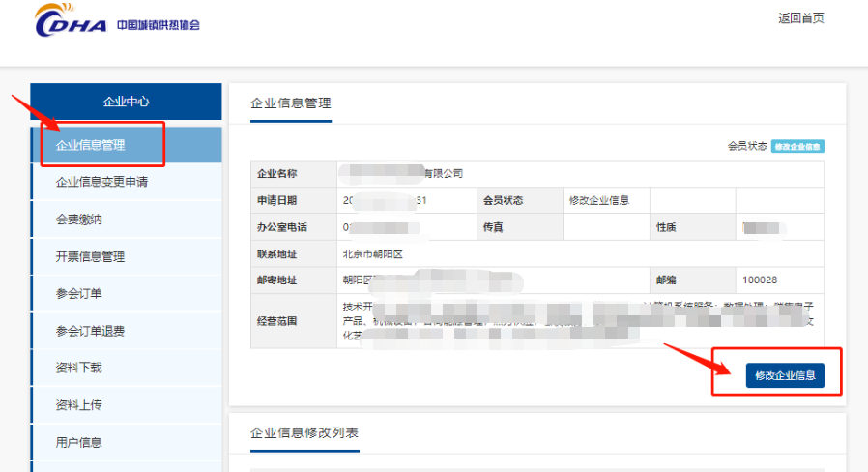This screenshot has width=868, height=472.
Task: Select 会费缴纳 in sidebar
Action: coord(127,220)
